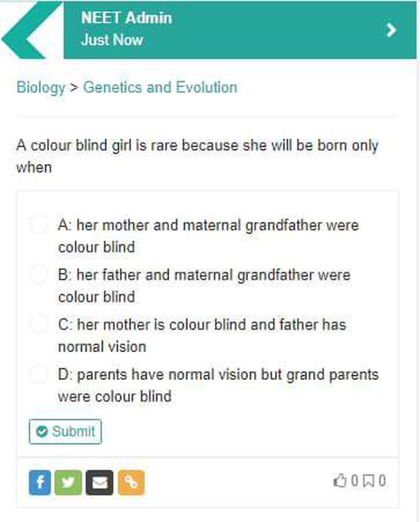This screenshot has height=522, width=420.
Task: Choose answer text about parents having normal vision
Action: coord(218,385)
